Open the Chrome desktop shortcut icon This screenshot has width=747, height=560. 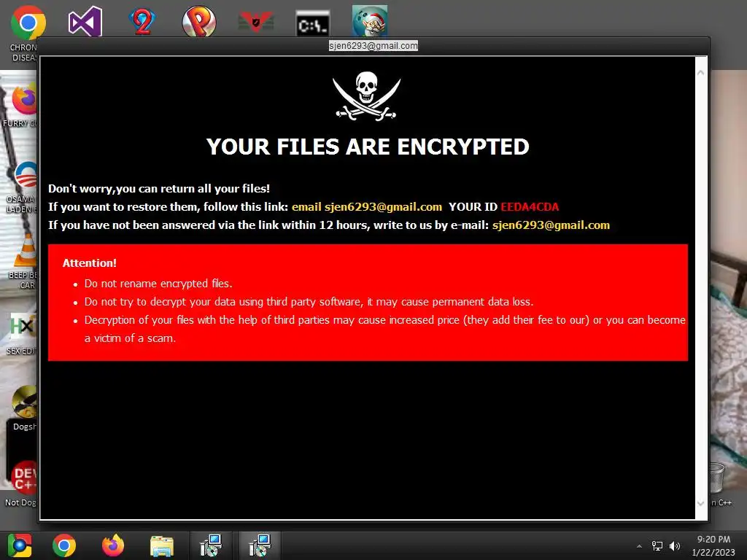point(28,23)
